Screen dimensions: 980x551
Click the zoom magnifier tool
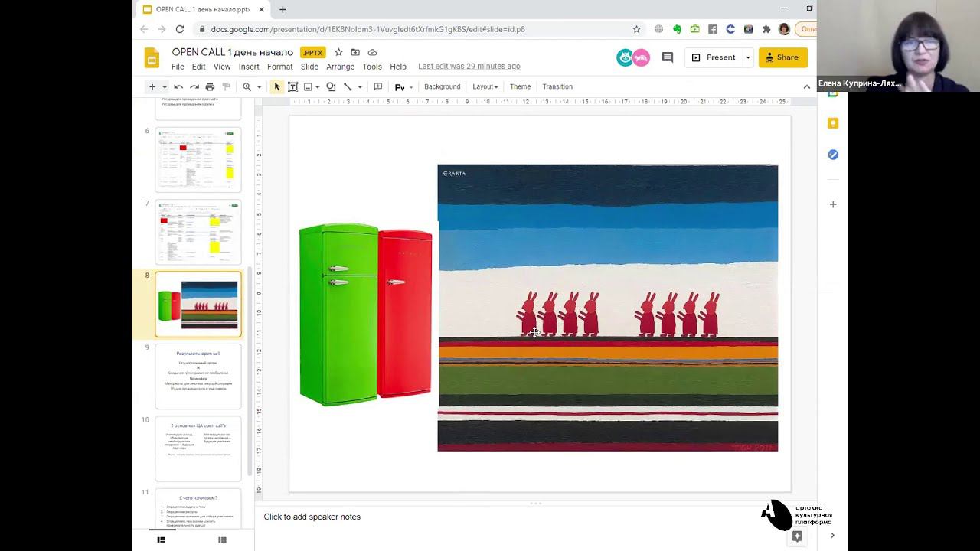247,87
